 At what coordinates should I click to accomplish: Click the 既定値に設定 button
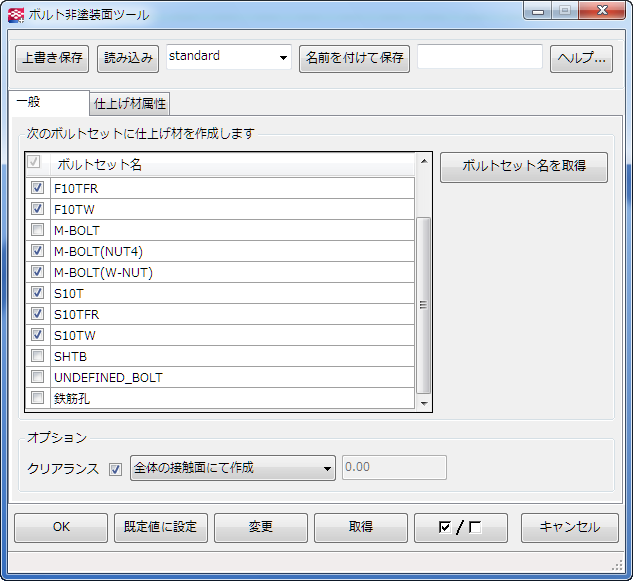(x=161, y=527)
